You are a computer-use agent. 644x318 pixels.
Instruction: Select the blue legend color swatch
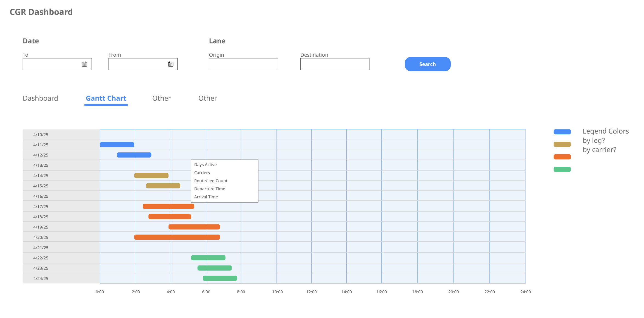click(x=562, y=132)
